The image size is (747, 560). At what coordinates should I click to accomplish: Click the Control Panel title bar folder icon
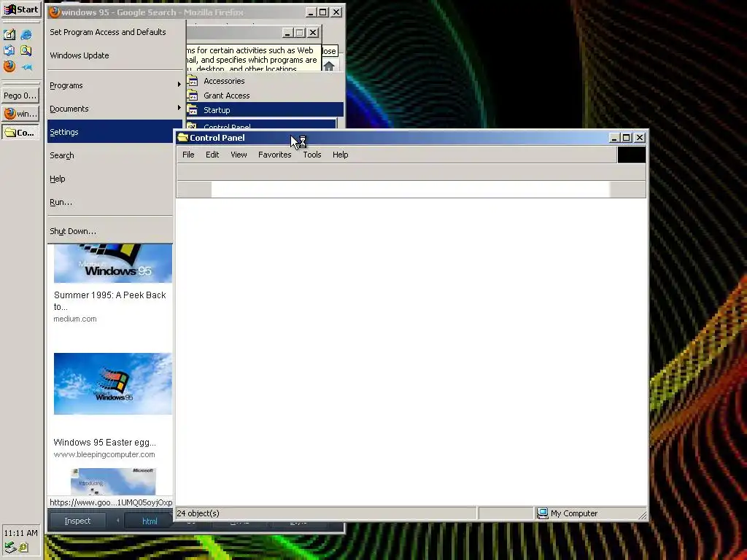[182, 138]
